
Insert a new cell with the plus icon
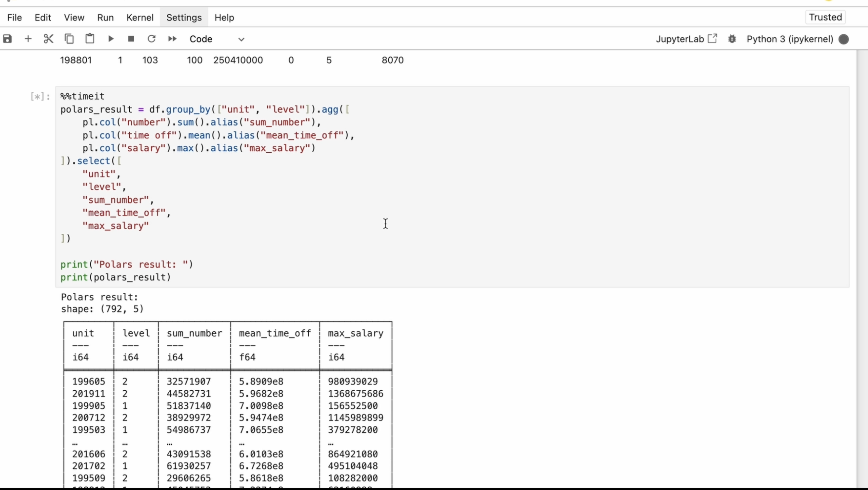click(x=28, y=39)
